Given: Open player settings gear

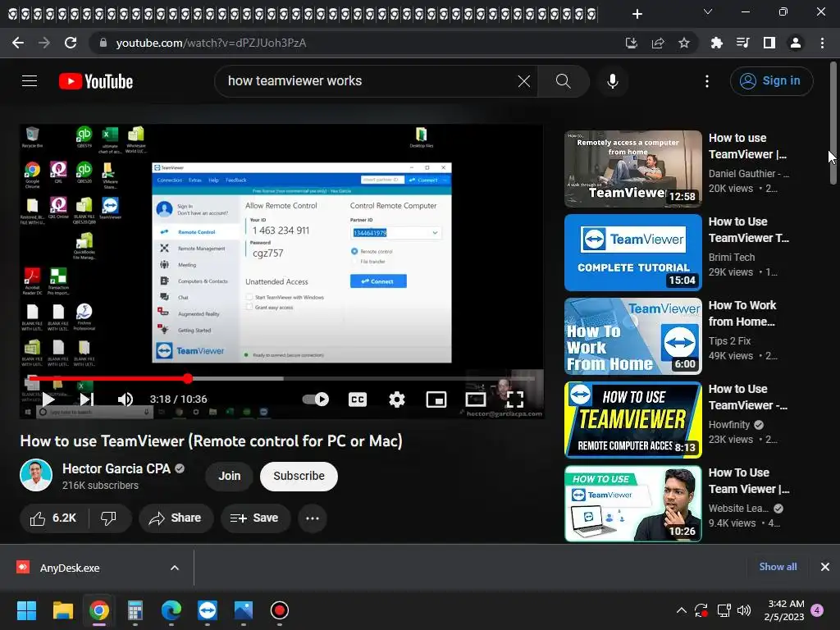Looking at the screenshot, I should (397, 399).
